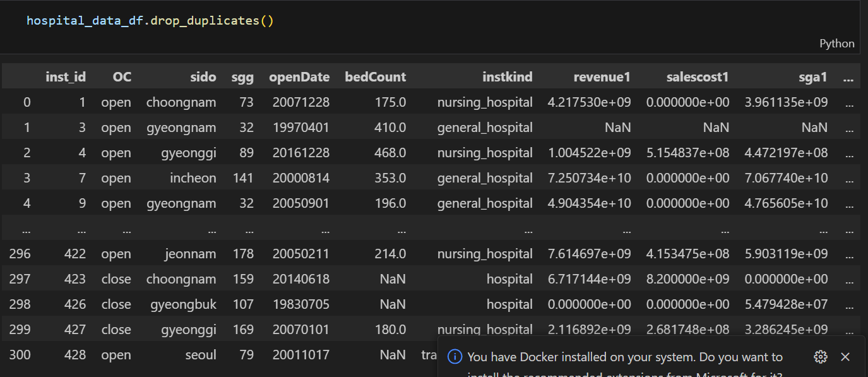This screenshot has height=377, width=868.
Task: Select the sga1 column header
Action: 812,76
